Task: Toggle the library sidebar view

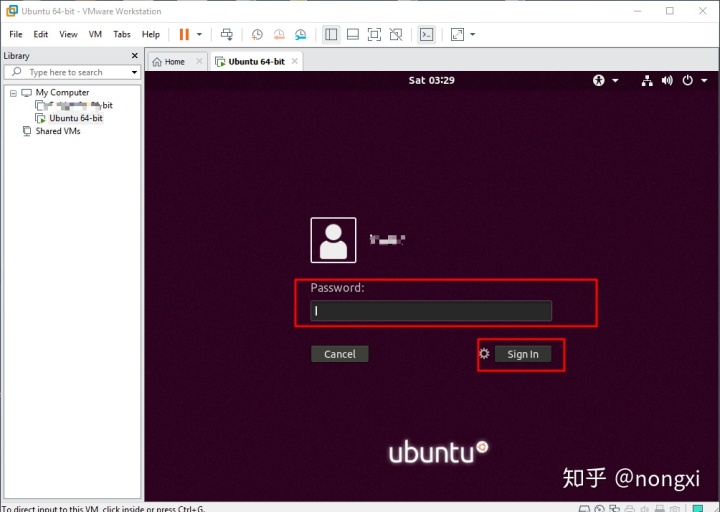Action: tap(331, 34)
